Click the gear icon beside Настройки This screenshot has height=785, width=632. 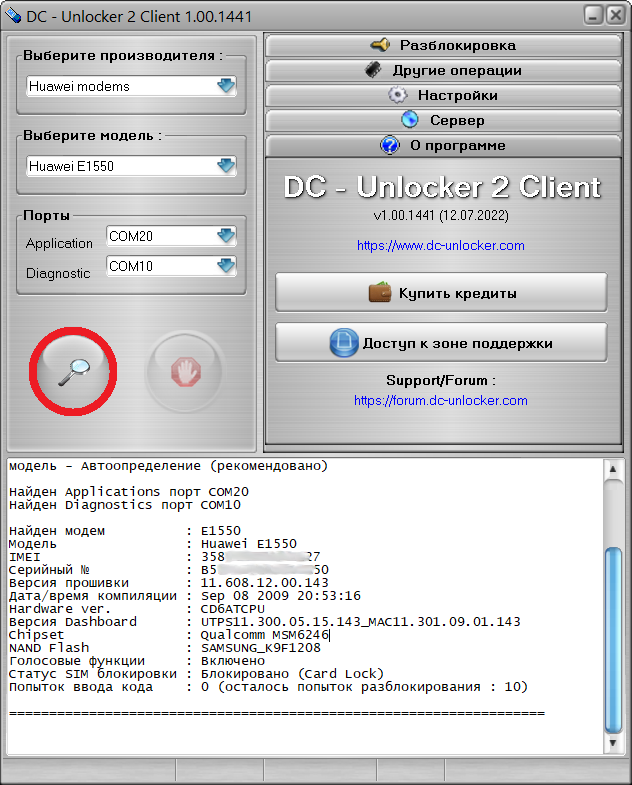pyautogui.click(x=398, y=95)
